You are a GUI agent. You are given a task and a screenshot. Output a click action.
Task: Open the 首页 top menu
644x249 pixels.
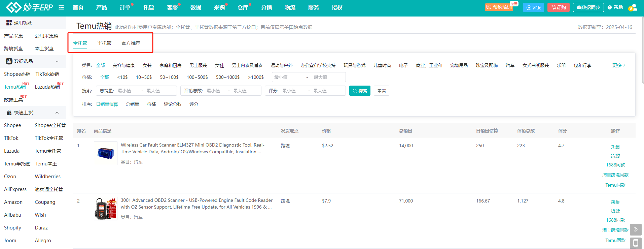point(78,7)
